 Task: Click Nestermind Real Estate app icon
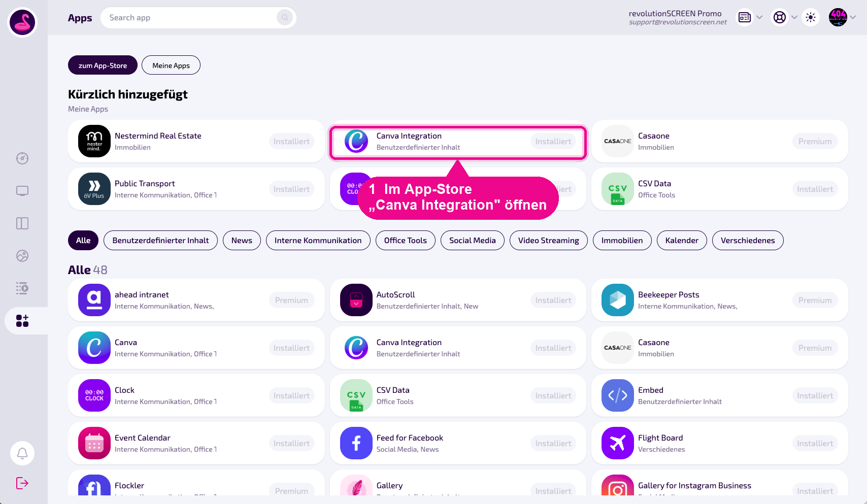pyautogui.click(x=94, y=141)
